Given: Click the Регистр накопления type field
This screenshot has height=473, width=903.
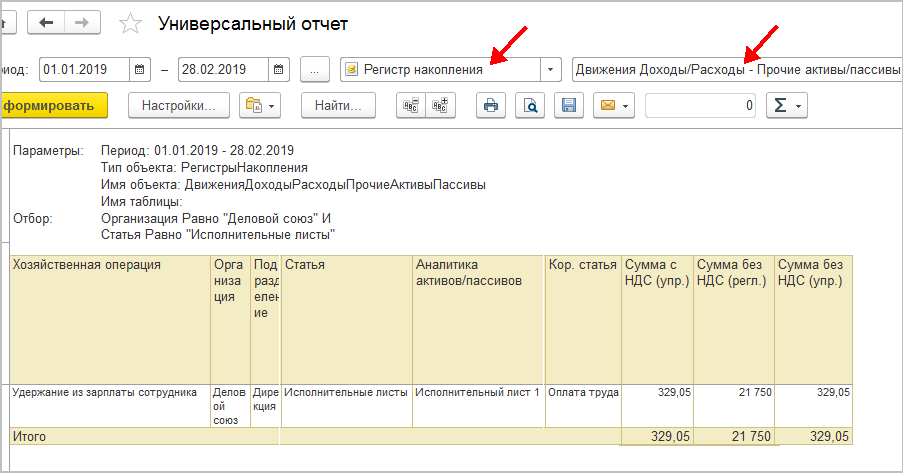Looking at the screenshot, I should click(441, 70).
